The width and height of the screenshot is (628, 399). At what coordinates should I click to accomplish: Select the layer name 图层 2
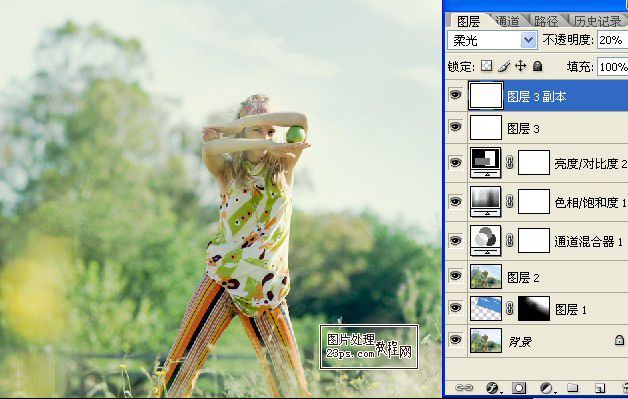click(523, 277)
